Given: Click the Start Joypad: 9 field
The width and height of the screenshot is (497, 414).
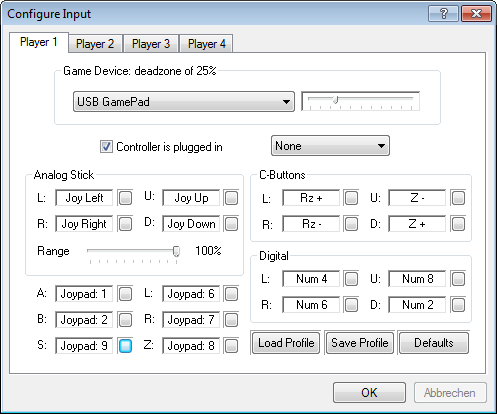Looking at the screenshot, I should (84, 346).
